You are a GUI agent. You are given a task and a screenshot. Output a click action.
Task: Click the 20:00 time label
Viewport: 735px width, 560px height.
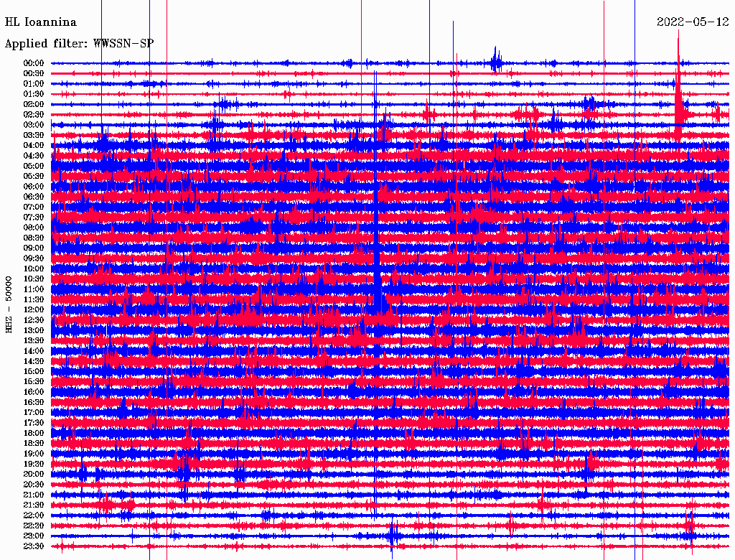point(34,474)
